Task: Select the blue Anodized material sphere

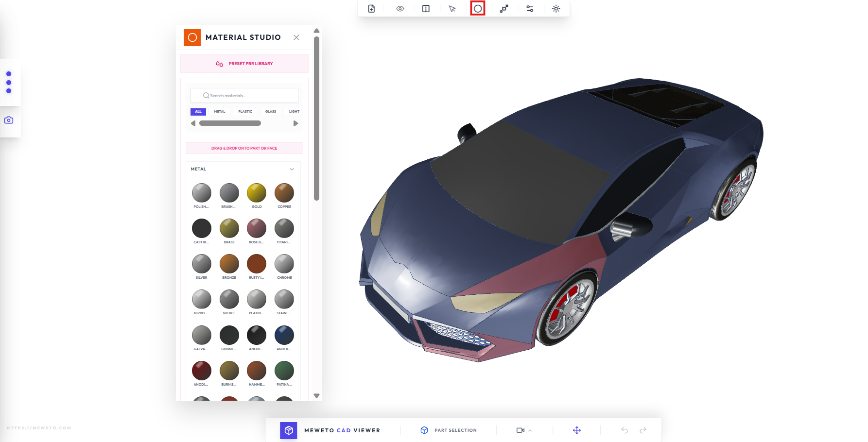Action: point(284,335)
